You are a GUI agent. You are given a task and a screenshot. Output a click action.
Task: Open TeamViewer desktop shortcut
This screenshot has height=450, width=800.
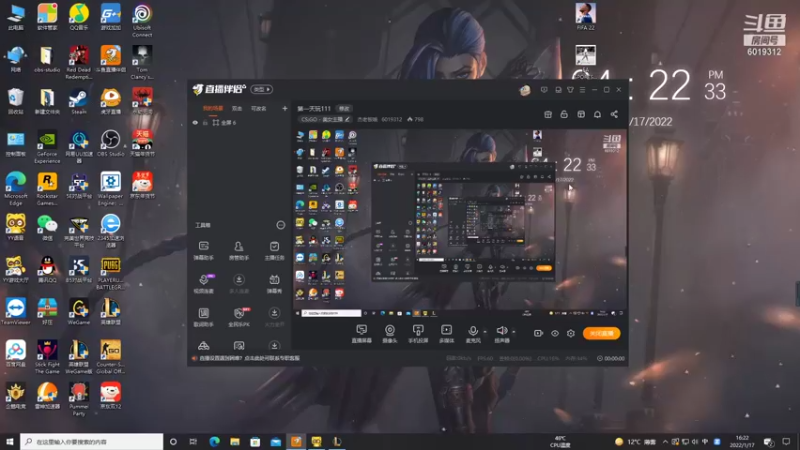[x=16, y=311]
